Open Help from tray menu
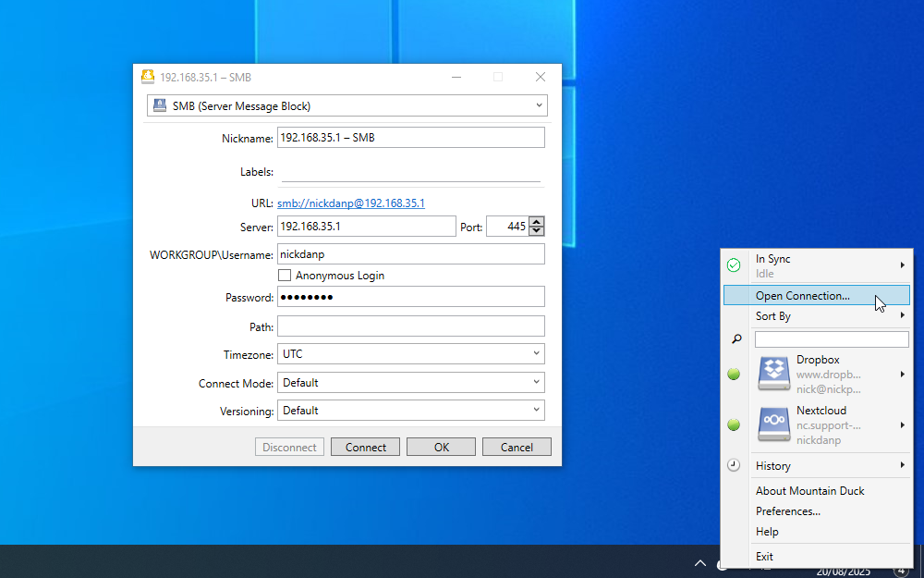The width and height of the screenshot is (924, 578). click(767, 532)
